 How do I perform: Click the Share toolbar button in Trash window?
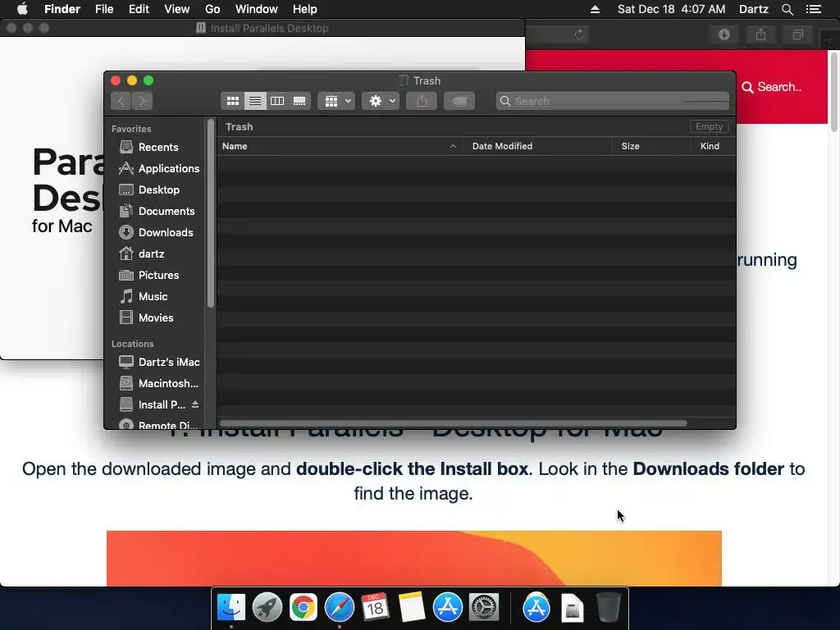pos(422,101)
